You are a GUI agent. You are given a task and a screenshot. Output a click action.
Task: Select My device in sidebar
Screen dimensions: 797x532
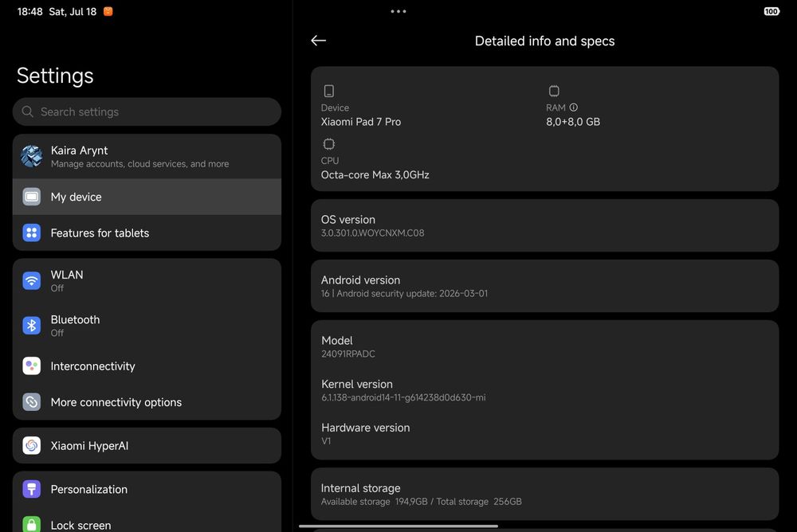click(147, 197)
